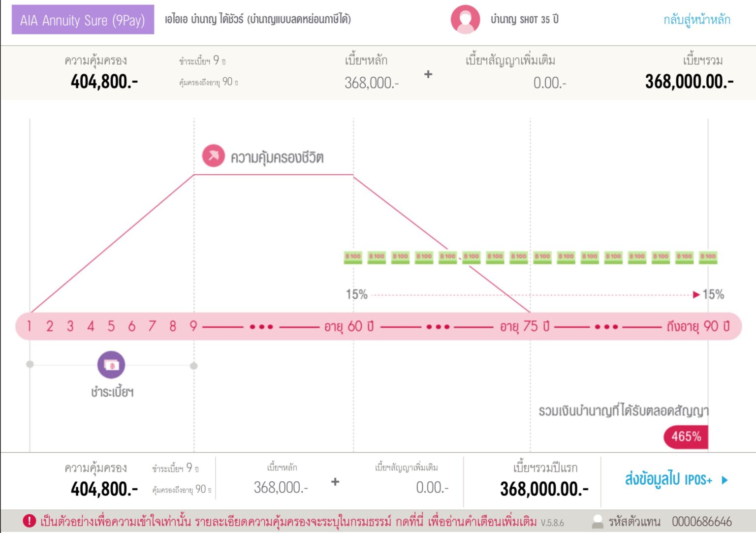Image resolution: width=756 pixels, height=533 pixels.
Task: Open the กลับสู่หน้าหลัก link
Action: pyautogui.click(x=695, y=21)
